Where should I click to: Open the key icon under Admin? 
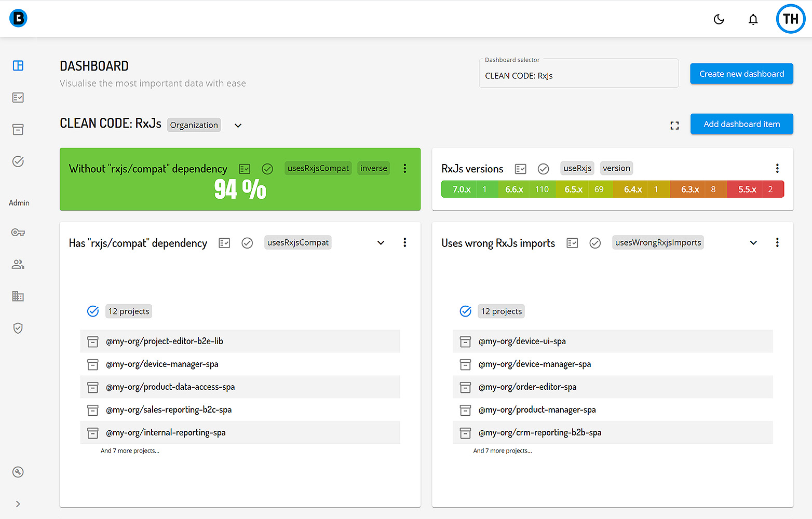pyautogui.click(x=18, y=233)
